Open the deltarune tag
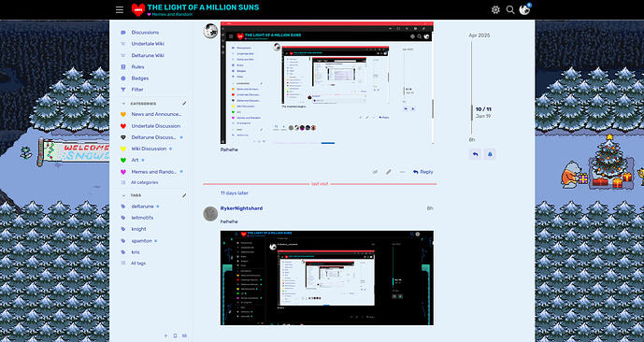The image size is (644, 342). tap(142, 207)
